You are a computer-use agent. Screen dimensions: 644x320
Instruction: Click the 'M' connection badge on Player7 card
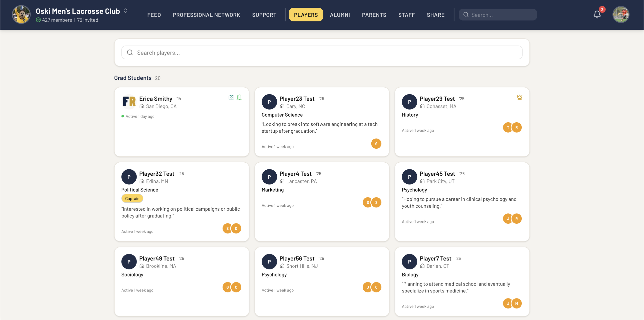(516, 303)
